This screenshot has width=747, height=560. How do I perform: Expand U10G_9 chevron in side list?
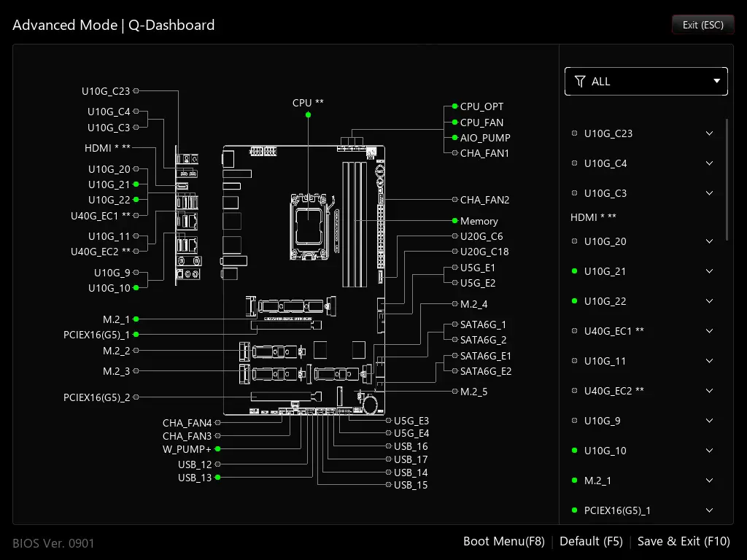(709, 421)
